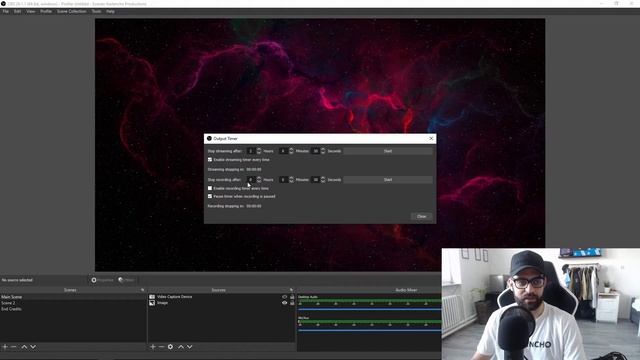640x360 pixels.
Task: Enable streaming timer every time checkbox
Action: [210, 160]
